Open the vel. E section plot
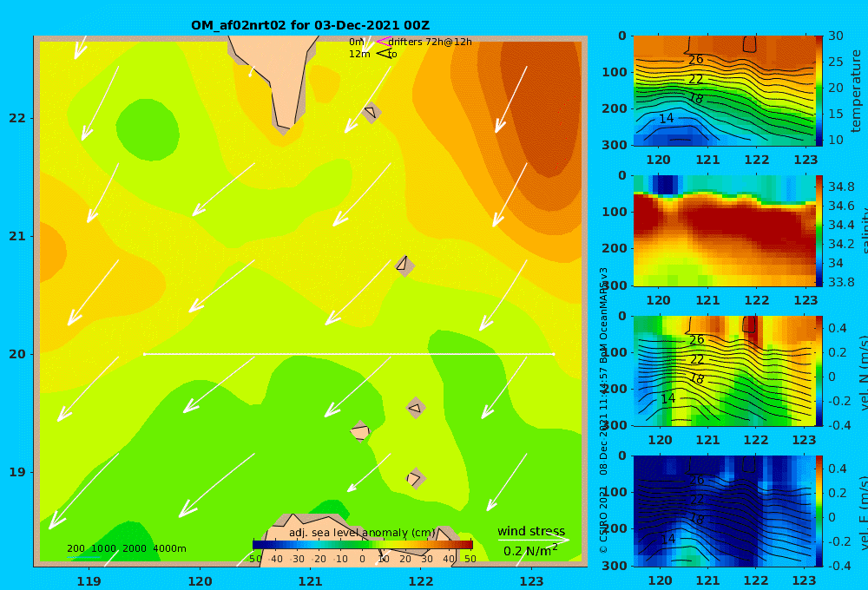 point(725,511)
